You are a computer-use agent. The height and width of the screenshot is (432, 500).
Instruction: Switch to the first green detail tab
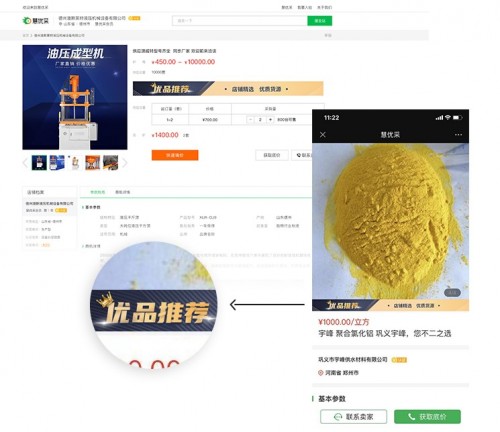point(97,192)
